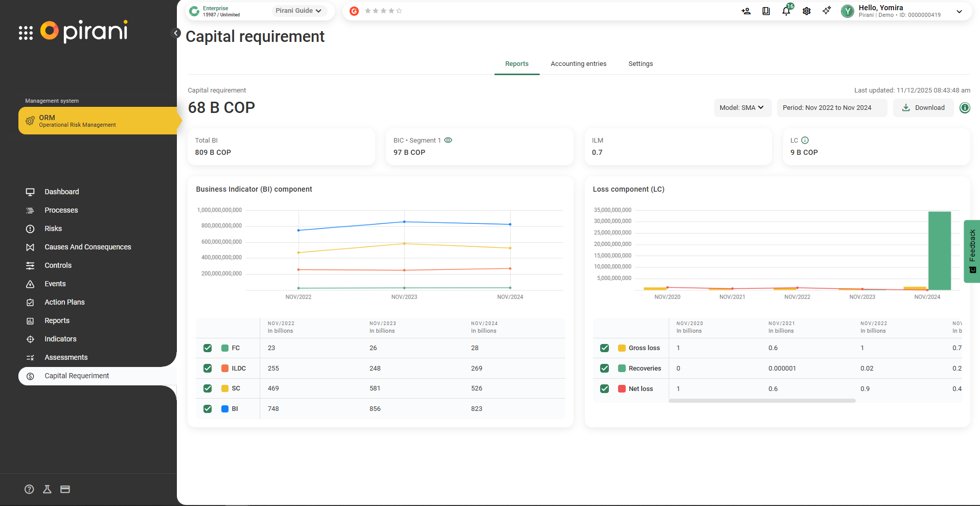980x506 pixels.
Task: Click the lab flask icon in sidebar footer
Action: pyautogui.click(x=47, y=489)
